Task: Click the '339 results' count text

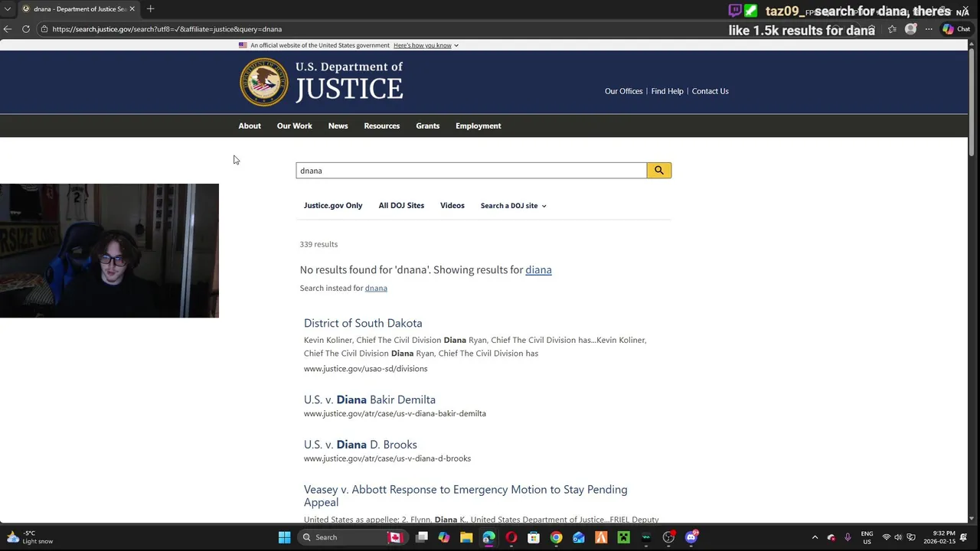Action: [318, 244]
